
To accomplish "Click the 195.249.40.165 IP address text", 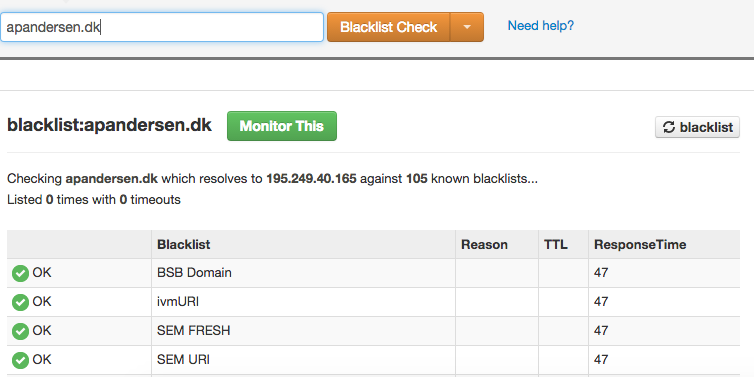I will point(311,179).
